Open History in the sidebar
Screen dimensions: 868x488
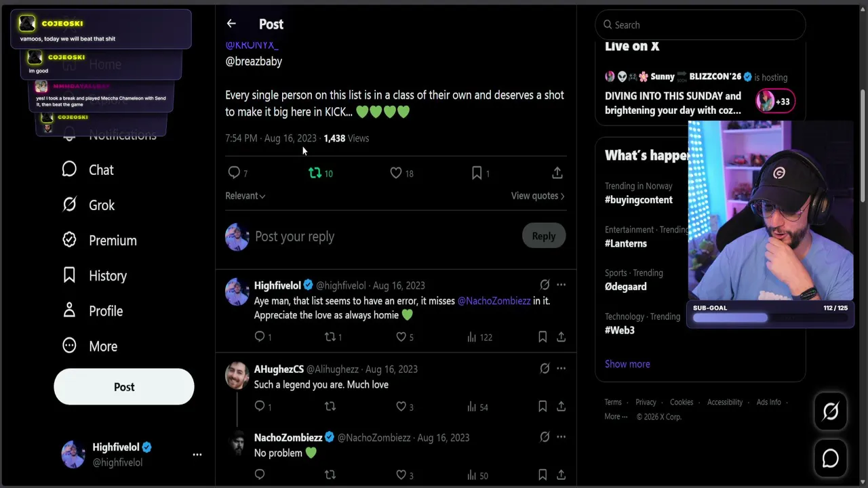95,276
